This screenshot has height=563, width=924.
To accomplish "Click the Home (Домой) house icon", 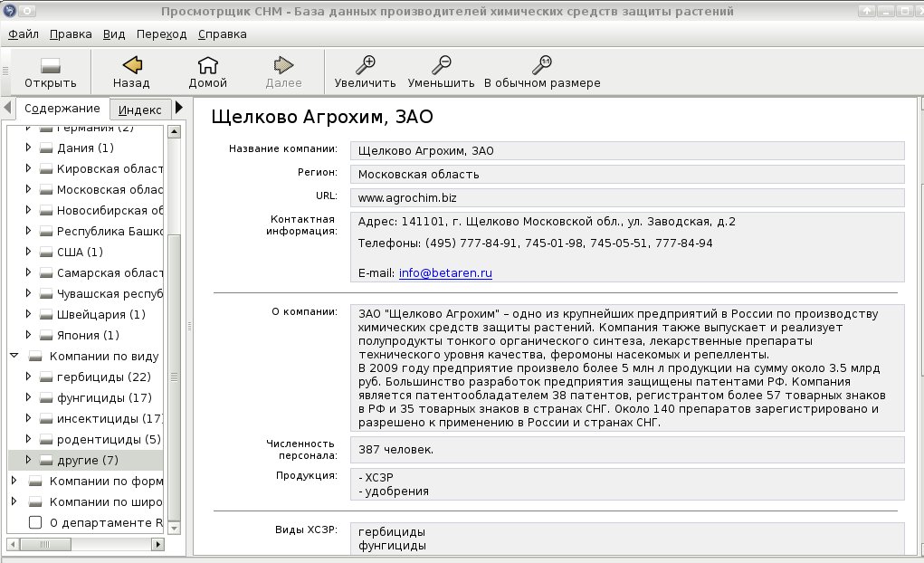I will pyautogui.click(x=207, y=65).
